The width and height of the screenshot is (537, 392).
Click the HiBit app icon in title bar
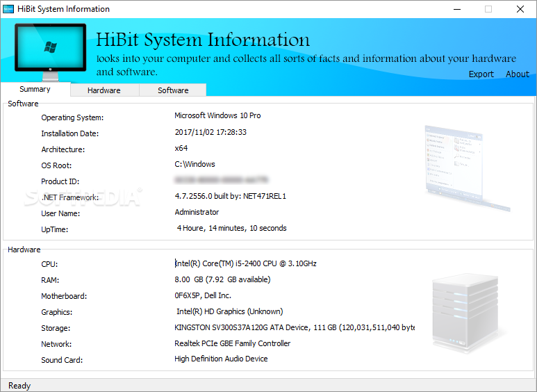8,9
